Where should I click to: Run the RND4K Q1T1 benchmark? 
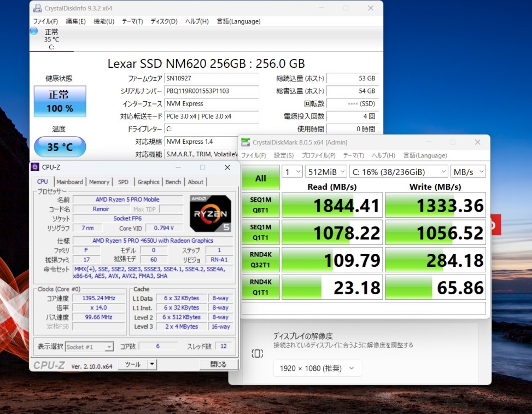261,287
